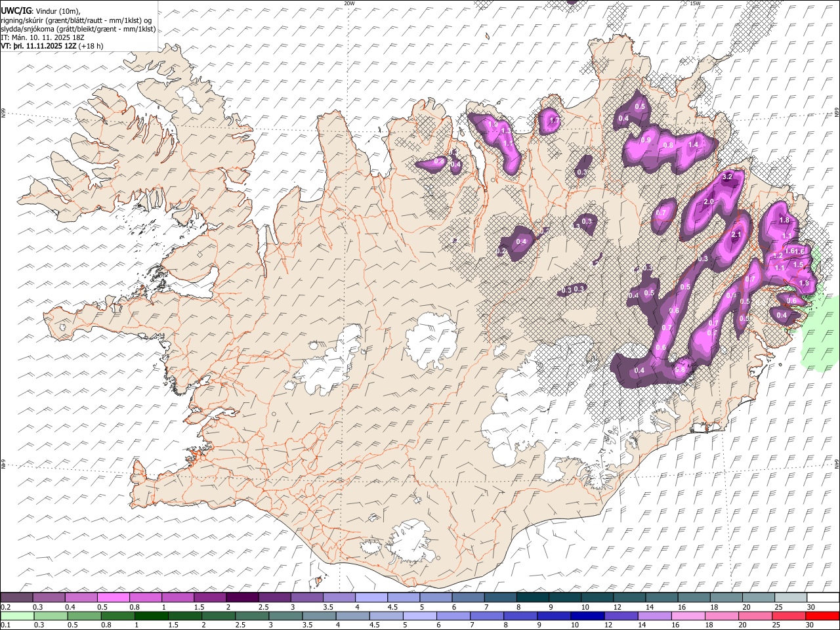Viewport: 840px width, 630px height.
Task: Click the red swatch right of 30, bottom legend row
Action: click(x=822, y=616)
